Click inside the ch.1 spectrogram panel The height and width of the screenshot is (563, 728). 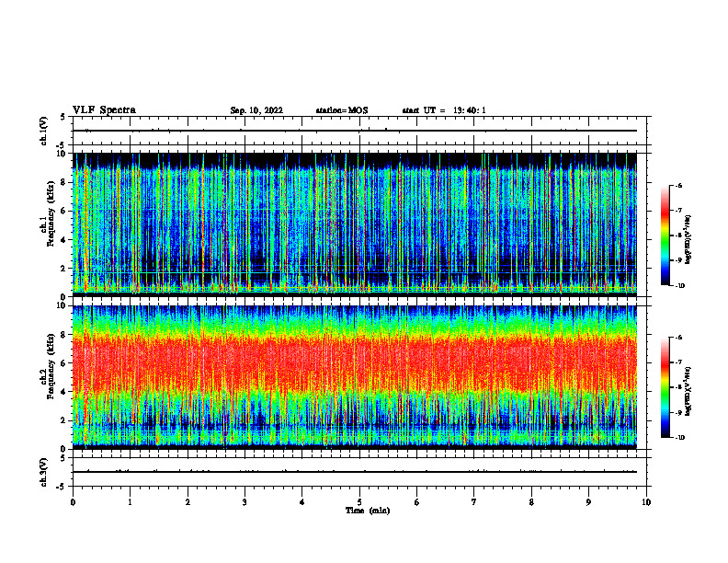coord(355,224)
